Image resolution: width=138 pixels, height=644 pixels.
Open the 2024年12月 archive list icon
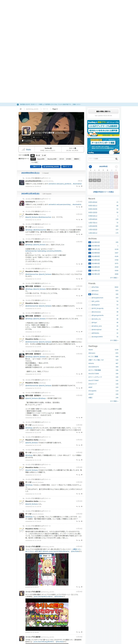coord(89,249)
